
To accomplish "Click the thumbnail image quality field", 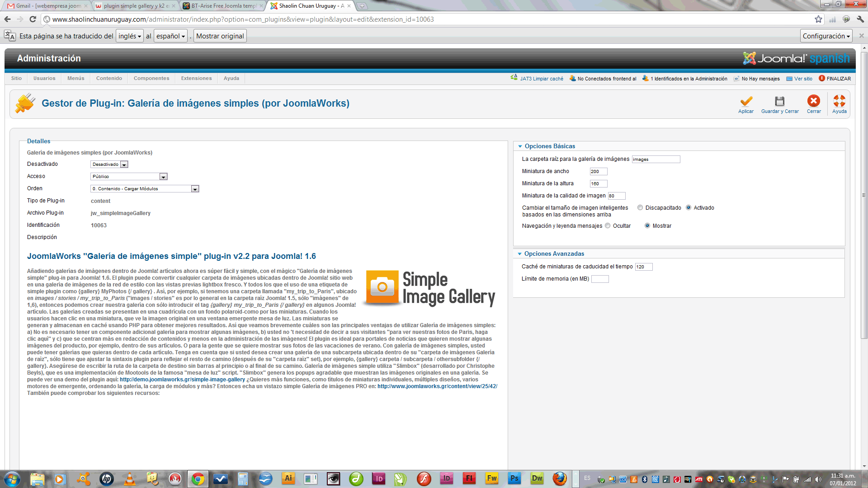I will point(616,196).
